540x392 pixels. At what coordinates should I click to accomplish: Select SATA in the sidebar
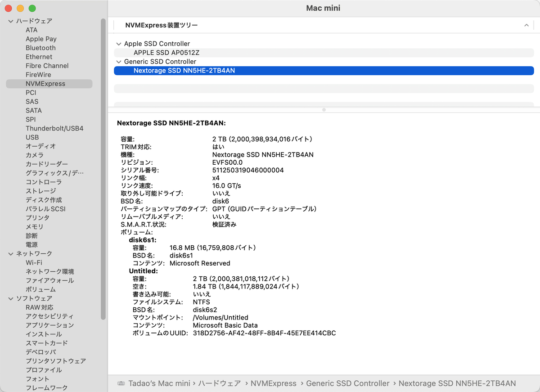34,111
